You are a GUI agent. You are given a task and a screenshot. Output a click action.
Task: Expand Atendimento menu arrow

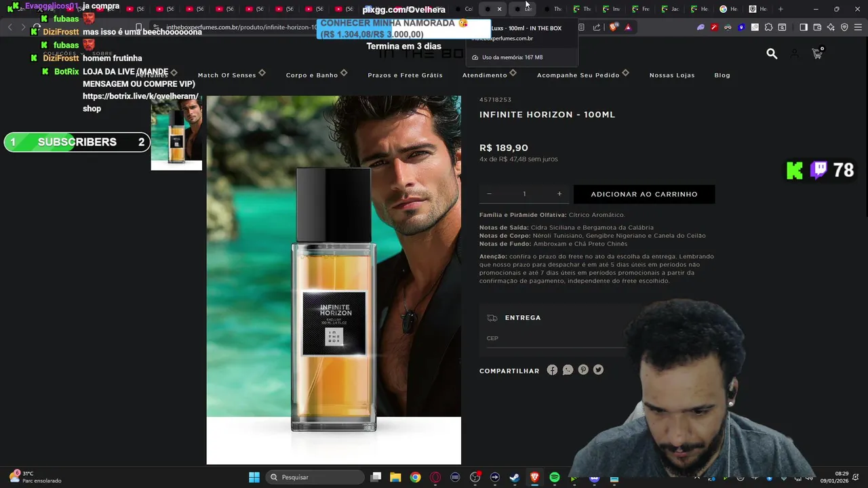coord(513,73)
